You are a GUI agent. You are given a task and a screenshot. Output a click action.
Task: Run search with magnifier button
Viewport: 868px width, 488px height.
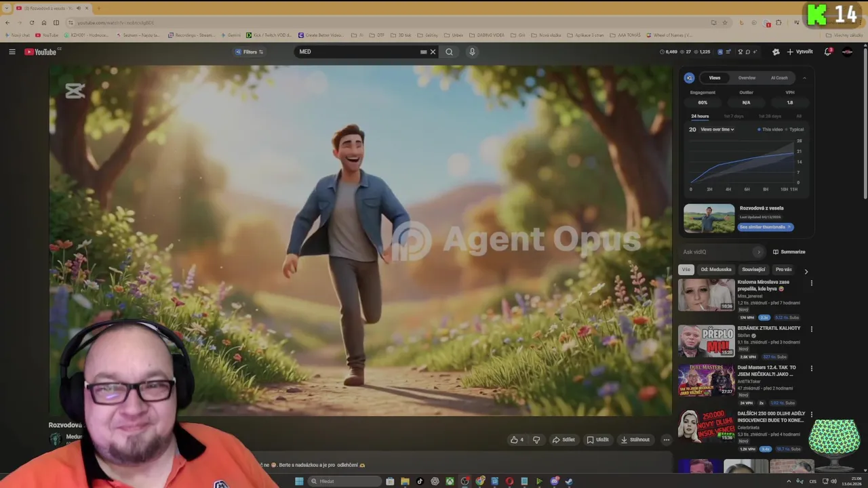point(449,52)
